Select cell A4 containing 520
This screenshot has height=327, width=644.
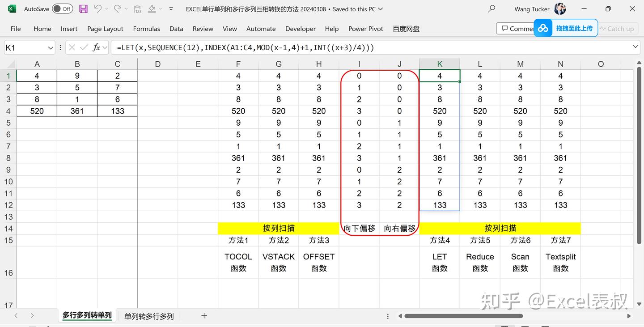point(37,111)
